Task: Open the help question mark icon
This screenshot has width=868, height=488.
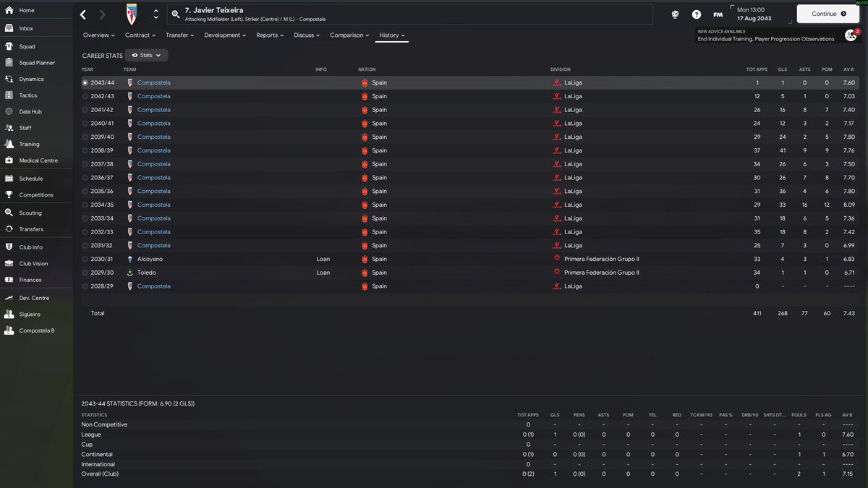Action: coord(696,14)
